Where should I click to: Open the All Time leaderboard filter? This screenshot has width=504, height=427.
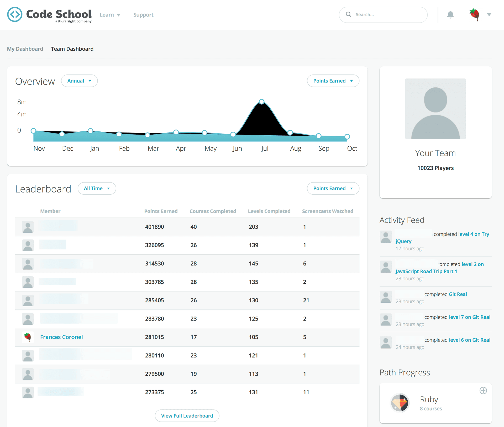[97, 188]
